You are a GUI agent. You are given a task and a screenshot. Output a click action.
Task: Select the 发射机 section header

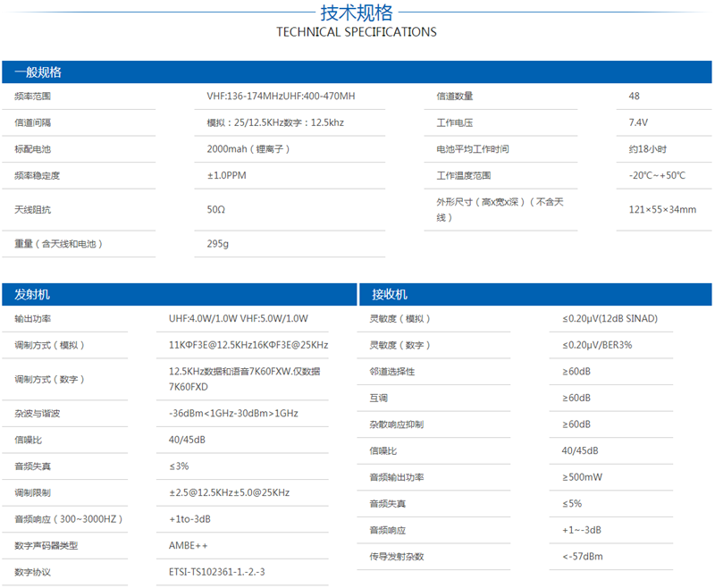[x=180, y=295]
